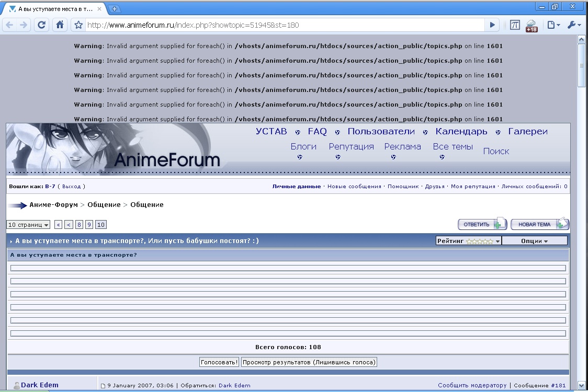Bookmark this page using the star icon
588x392 pixels.
(78, 25)
